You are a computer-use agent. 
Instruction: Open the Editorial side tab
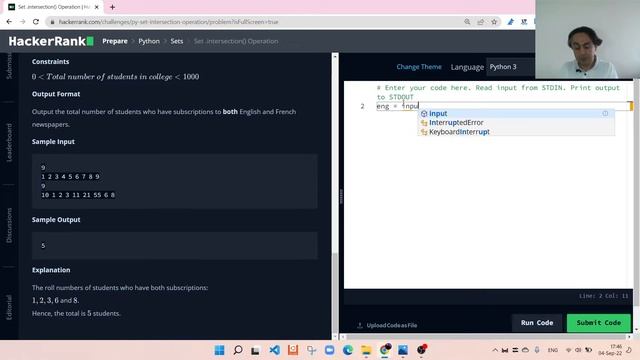[9, 307]
